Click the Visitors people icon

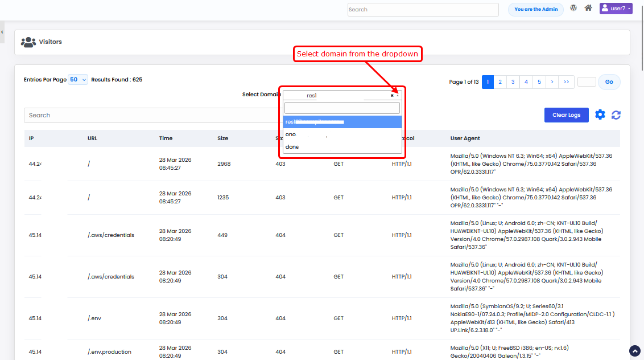pos(28,42)
